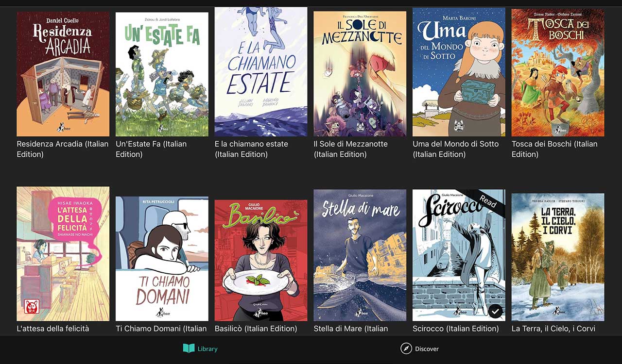Open Residenza Arcadia book cover

(63, 74)
